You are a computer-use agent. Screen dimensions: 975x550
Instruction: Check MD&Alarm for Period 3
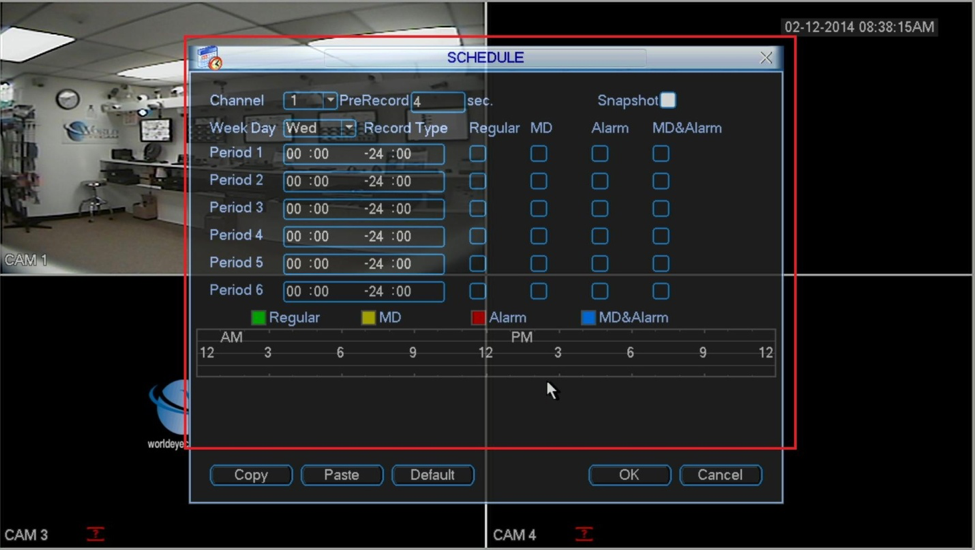(x=660, y=208)
